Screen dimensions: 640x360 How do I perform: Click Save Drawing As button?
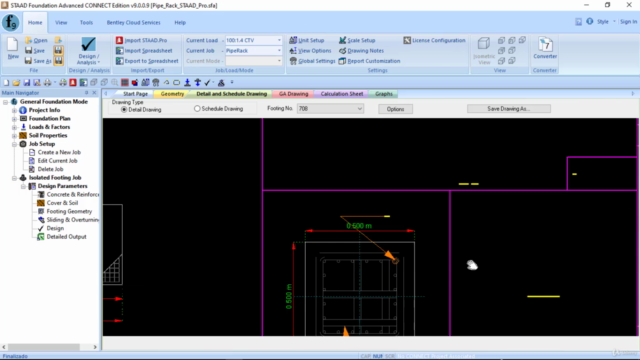click(509, 109)
